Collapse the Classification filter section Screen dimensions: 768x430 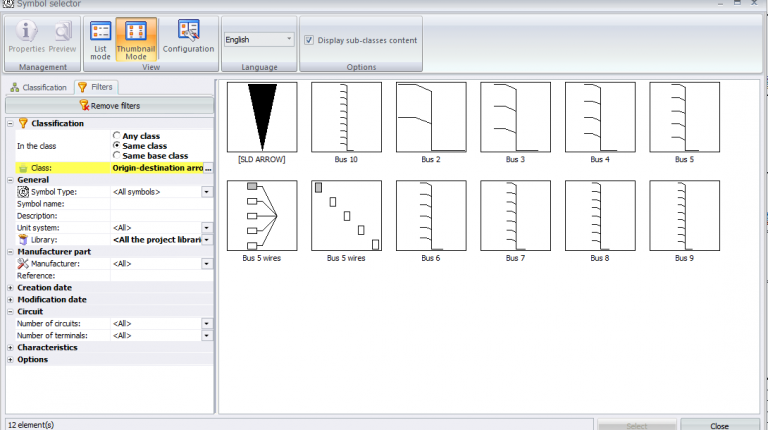point(10,123)
